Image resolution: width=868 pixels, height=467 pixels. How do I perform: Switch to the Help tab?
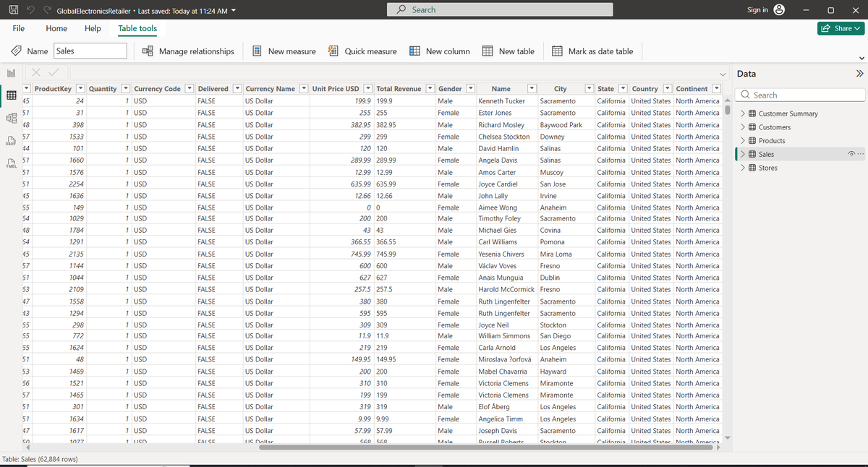93,28
